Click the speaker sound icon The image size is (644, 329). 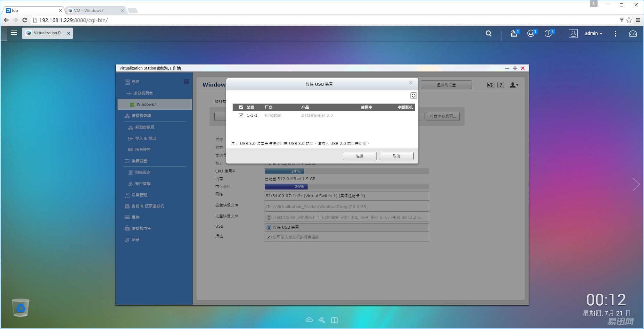491,85
